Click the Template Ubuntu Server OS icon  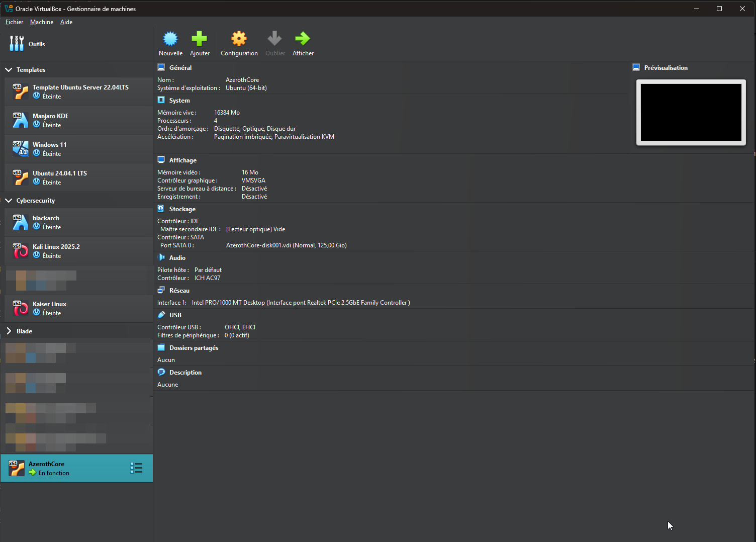[x=21, y=92]
